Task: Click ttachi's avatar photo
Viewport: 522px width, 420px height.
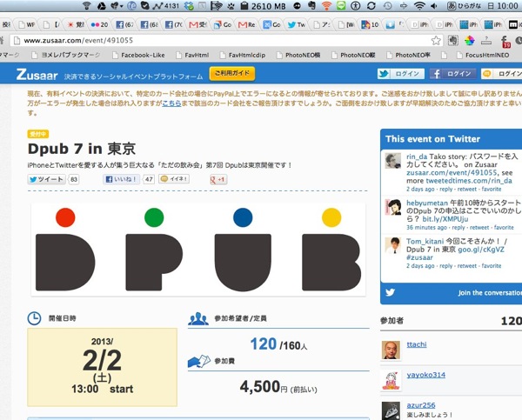Action: (x=391, y=350)
